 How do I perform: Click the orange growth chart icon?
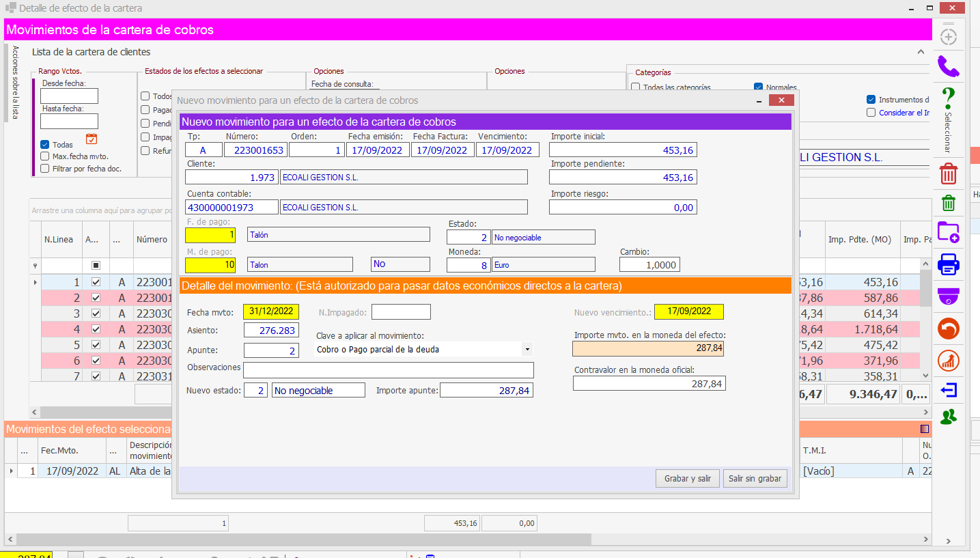[x=948, y=361]
